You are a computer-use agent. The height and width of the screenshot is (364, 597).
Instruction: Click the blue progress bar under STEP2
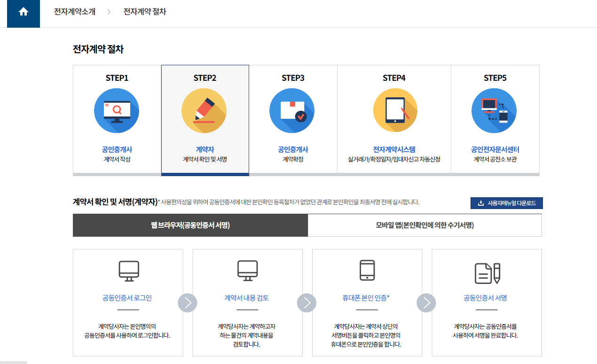click(204, 176)
